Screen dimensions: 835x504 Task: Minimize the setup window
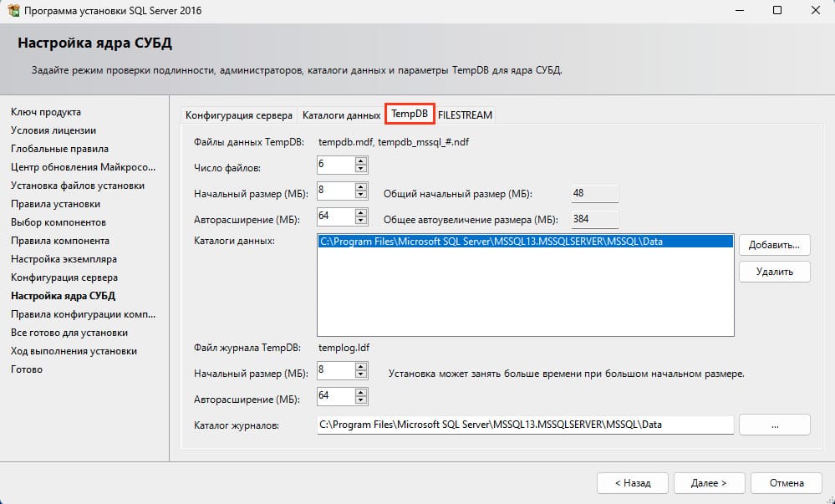point(739,11)
